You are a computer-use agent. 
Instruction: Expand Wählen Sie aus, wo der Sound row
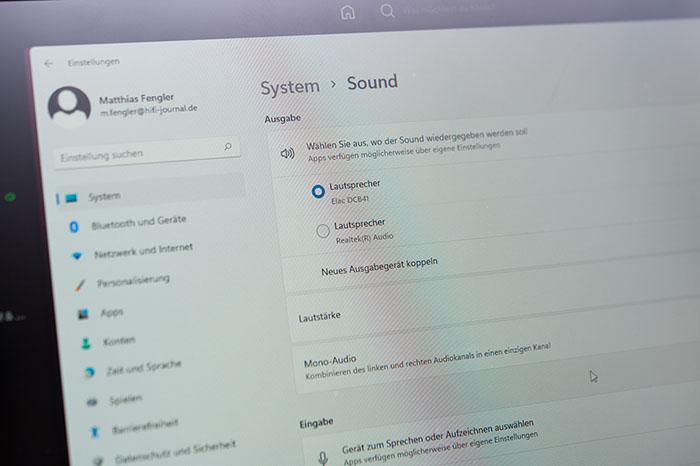[x=484, y=141]
